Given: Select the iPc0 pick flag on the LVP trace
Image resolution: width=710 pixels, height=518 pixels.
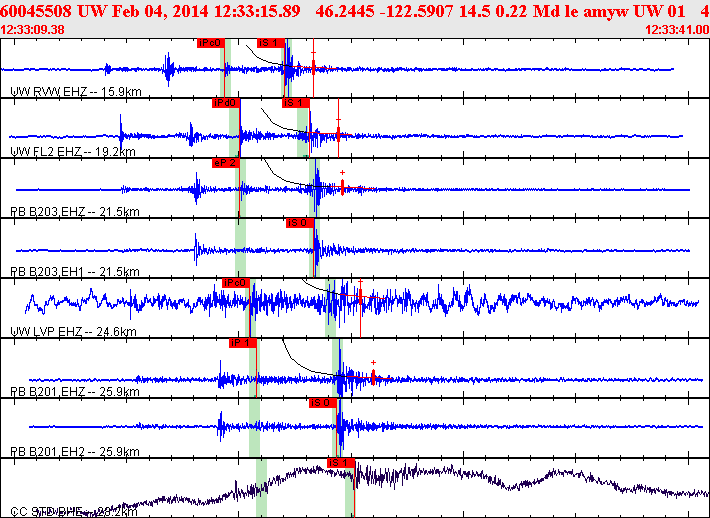Looking at the screenshot, I should [x=236, y=283].
